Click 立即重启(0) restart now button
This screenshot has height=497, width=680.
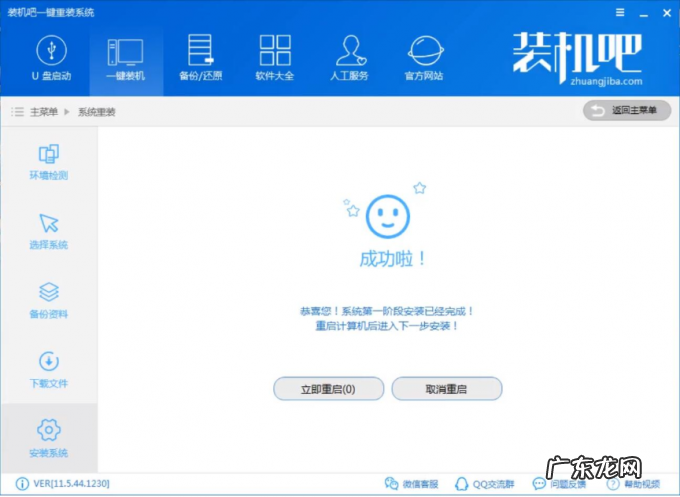click(329, 389)
